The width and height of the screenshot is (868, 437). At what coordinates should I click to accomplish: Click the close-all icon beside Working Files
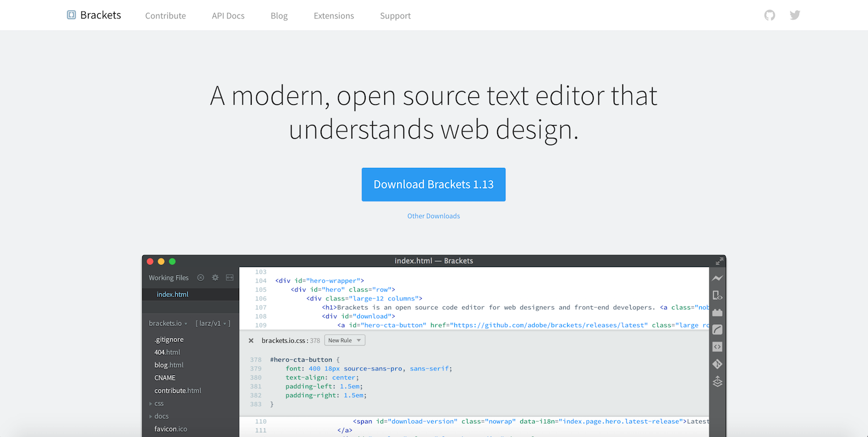(201, 278)
